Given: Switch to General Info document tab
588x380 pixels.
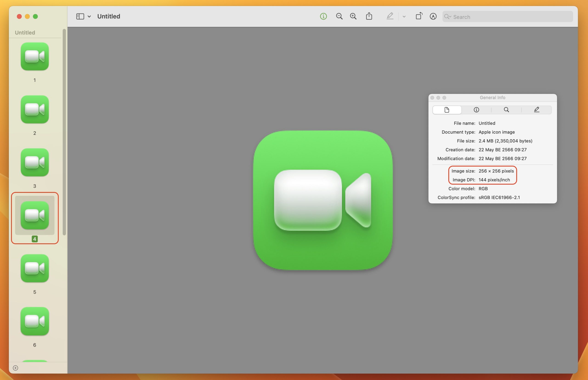Looking at the screenshot, I should pos(447,110).
